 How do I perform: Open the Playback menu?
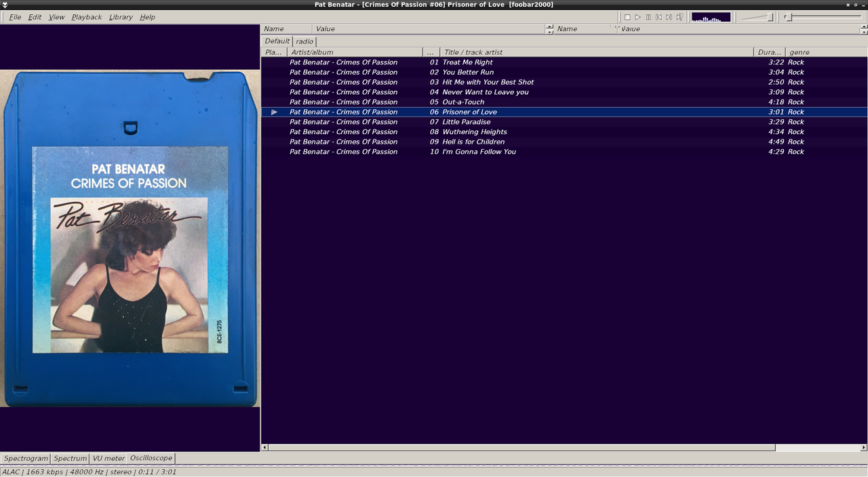click(x=87, y=17)
